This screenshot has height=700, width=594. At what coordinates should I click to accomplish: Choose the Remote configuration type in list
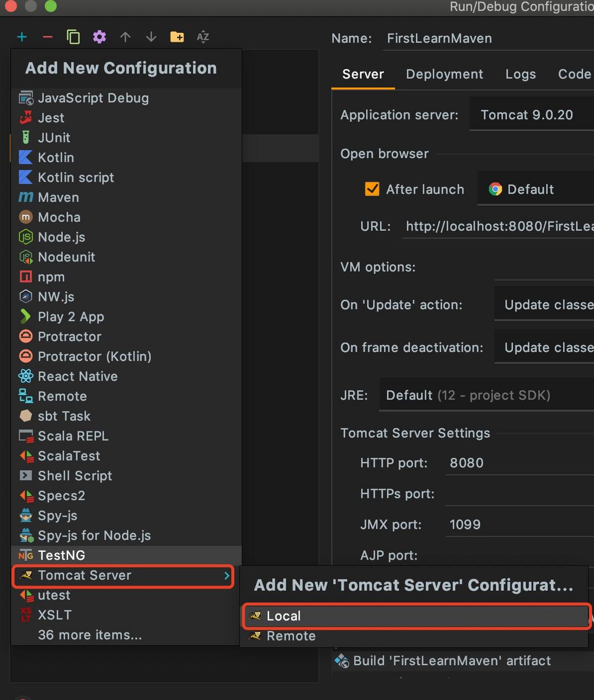coord(126,396)
